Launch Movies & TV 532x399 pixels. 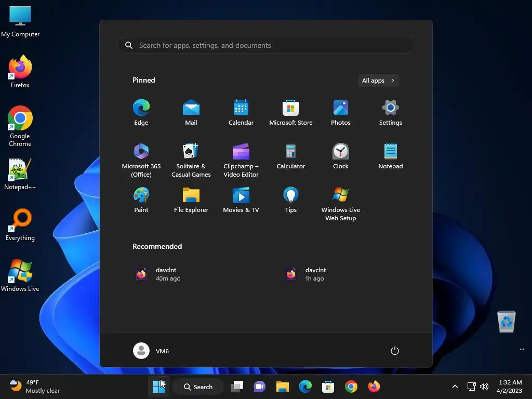241,200
